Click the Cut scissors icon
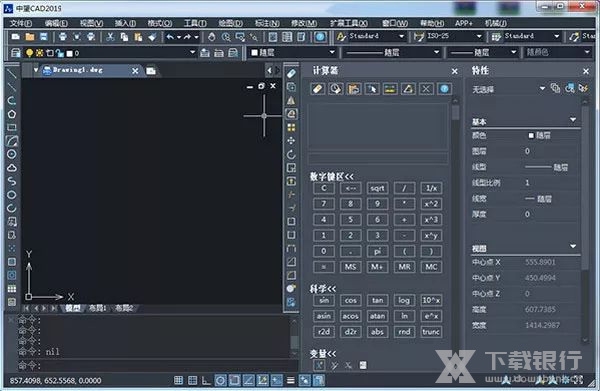This screenshot has height=391, width=600. coord(110,37)
